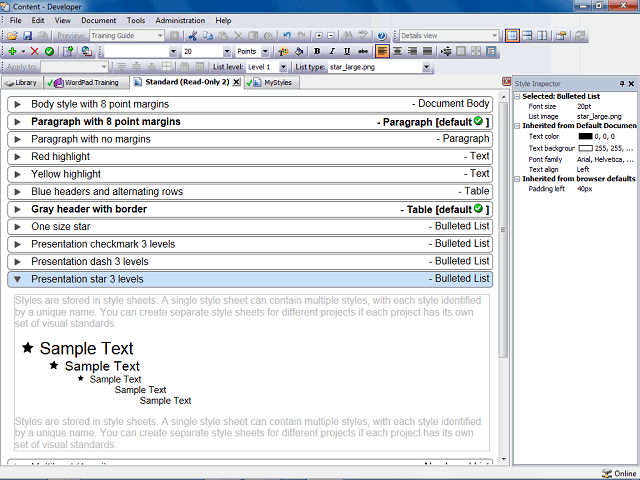Click the Cut scissors icon
This screenshot has width=640, height=480.
click(x=193, y=36)
